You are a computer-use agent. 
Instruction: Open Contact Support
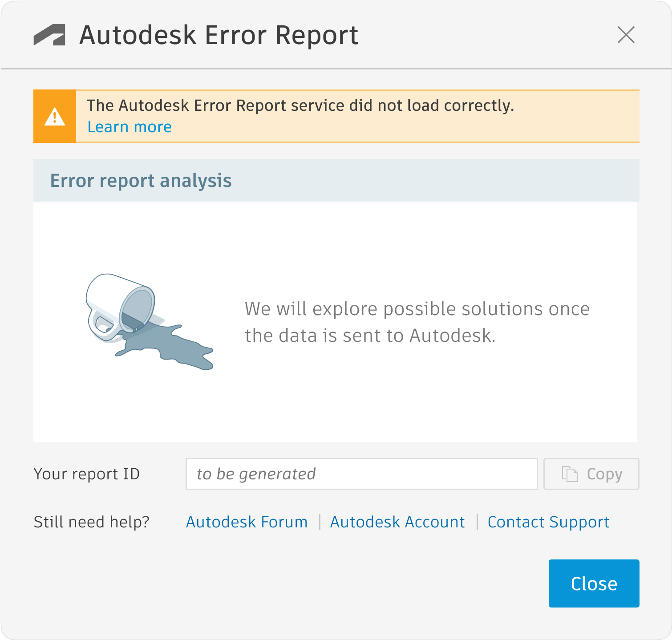point(548,522)
